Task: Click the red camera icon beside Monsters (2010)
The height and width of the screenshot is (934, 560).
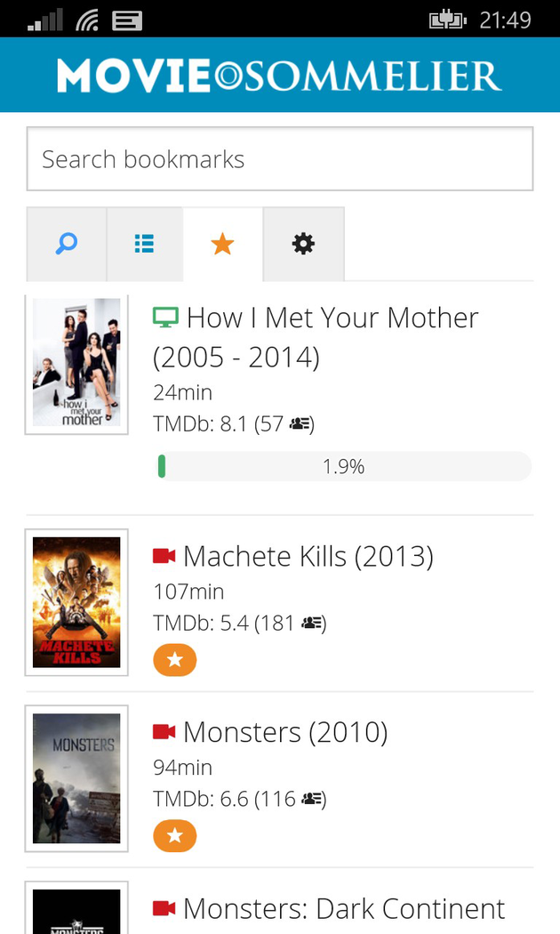Action: point(164,733)
